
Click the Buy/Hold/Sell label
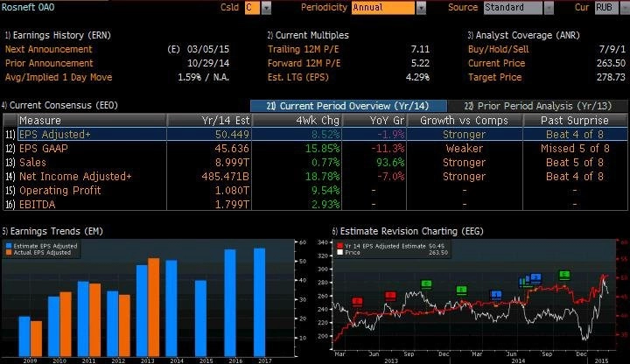(498, 49)
